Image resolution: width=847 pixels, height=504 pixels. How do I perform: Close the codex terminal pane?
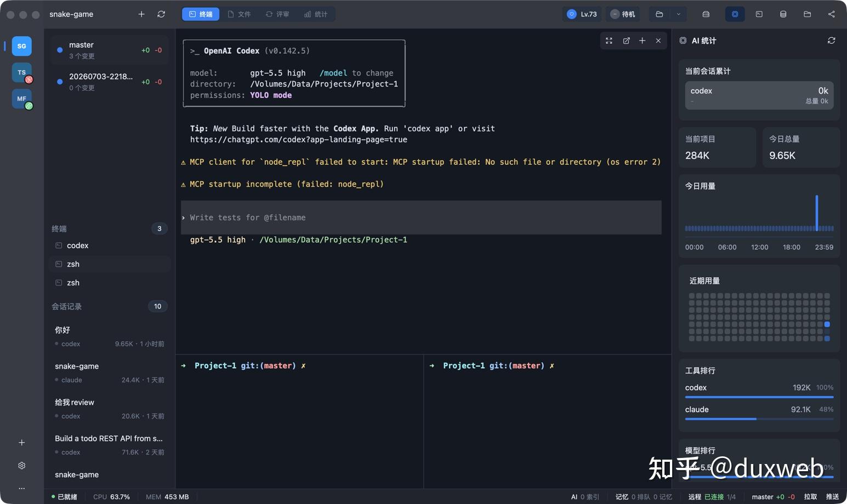pos(658,41)
